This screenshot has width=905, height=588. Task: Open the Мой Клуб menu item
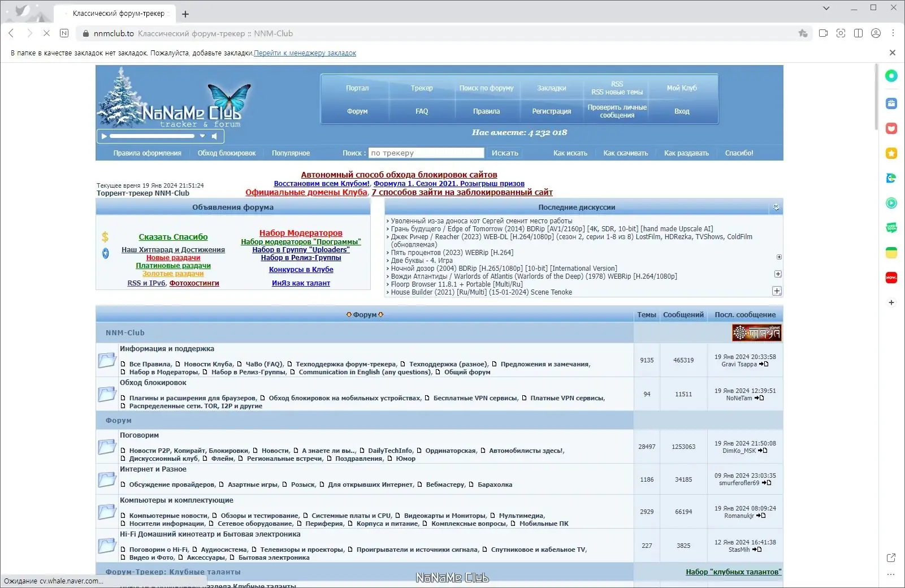(682, 88)
